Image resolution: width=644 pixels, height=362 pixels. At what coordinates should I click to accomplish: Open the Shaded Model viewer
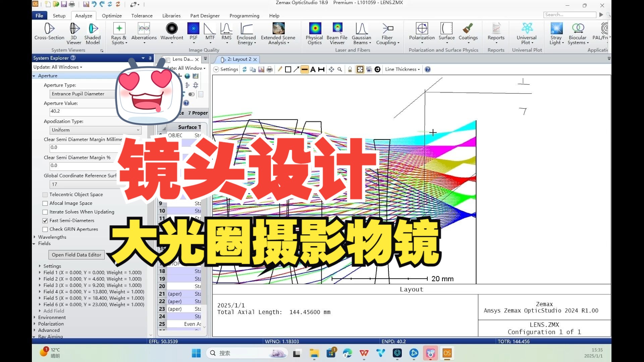point(93,33)
